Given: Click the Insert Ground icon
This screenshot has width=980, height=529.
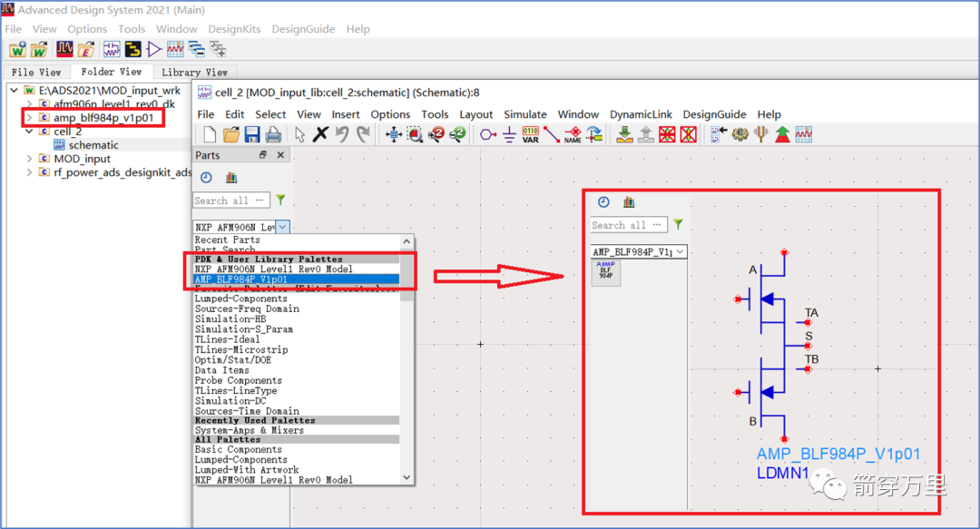Looking at the screenshot, I should click(509, 135).
